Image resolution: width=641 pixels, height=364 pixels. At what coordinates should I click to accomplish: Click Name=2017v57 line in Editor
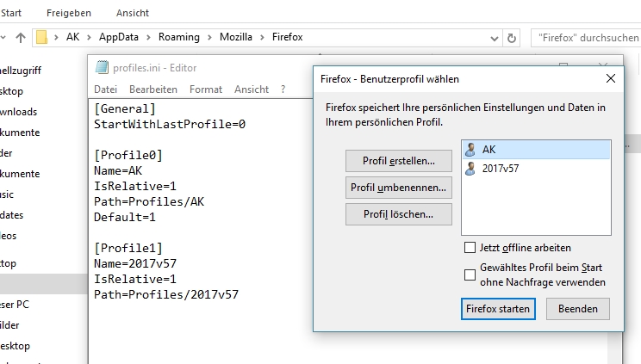click(x=135, y=263)
